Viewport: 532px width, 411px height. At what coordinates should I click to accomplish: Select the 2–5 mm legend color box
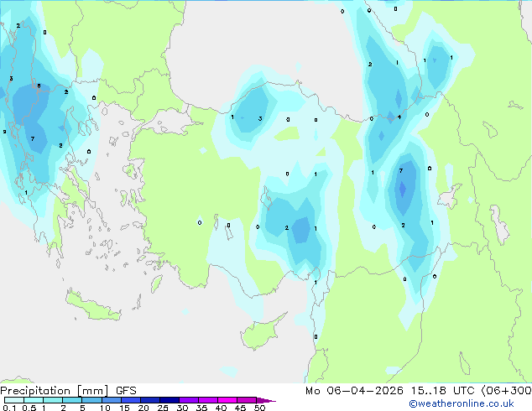pyautogui.click(x=72, y=400)
